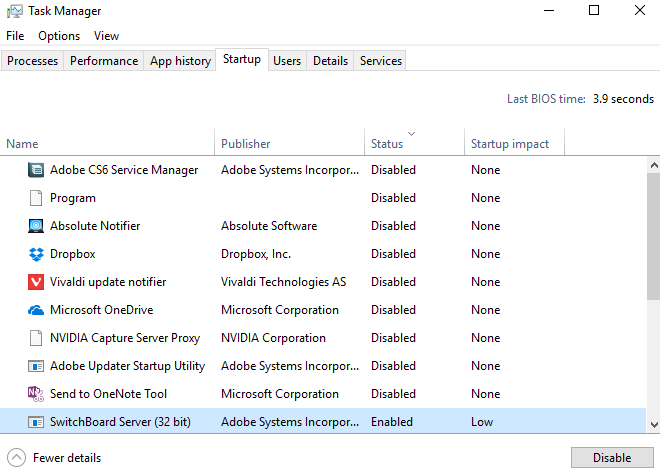
Task: Click the blank Program file icon
Action: tap(36, 198)
